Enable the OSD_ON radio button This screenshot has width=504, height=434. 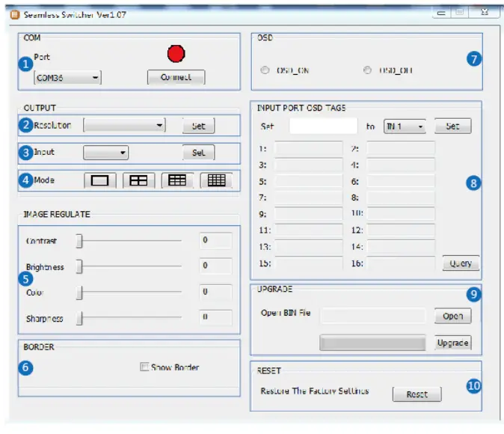[x=265, y=70]
